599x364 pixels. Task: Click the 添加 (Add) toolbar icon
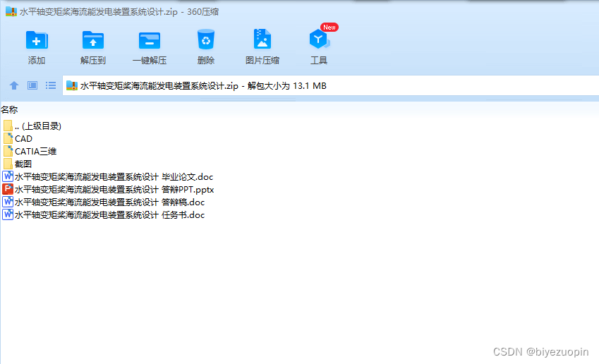point(37,40)
